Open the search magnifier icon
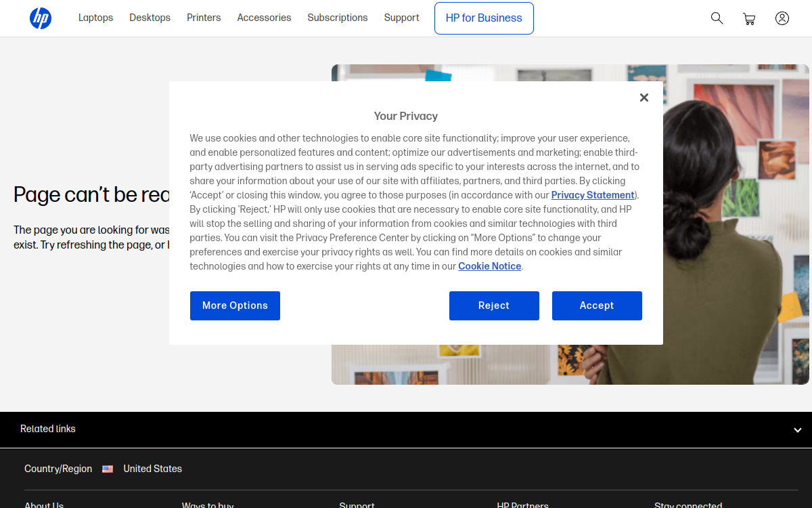812x508 pixels. [717, 18]
